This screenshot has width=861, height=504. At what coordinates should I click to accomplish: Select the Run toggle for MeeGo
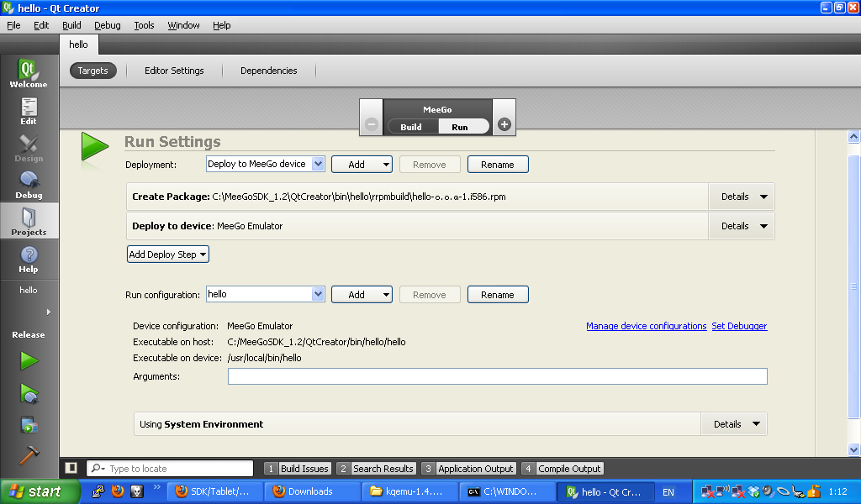(x=462, y=127)
